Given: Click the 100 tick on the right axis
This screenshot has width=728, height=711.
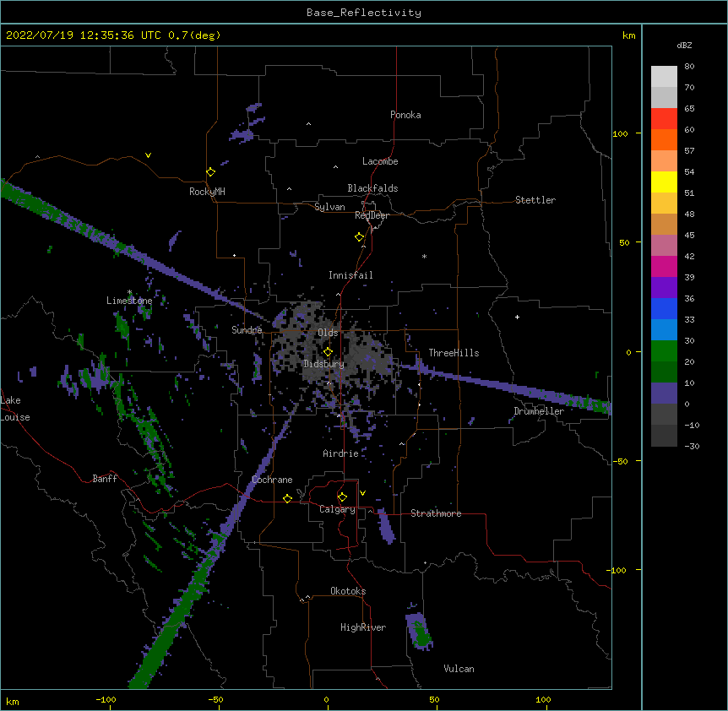Looking at the screenshot, I should (620, 133).
